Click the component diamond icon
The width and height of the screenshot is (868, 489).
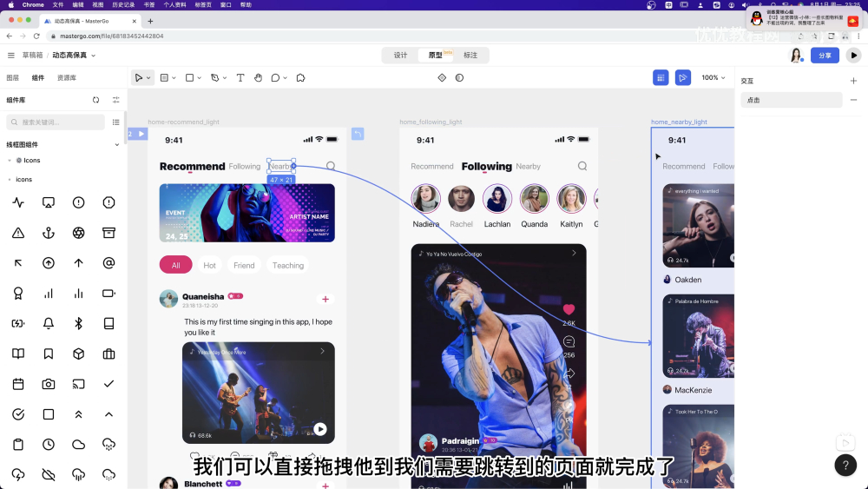(x=442, y=78)
